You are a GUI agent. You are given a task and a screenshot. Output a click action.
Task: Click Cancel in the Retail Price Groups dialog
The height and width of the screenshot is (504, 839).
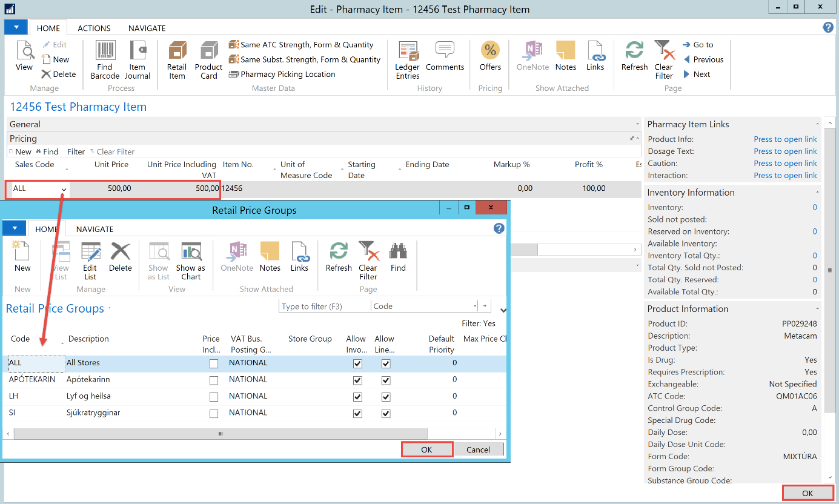[x=478, y=449]
